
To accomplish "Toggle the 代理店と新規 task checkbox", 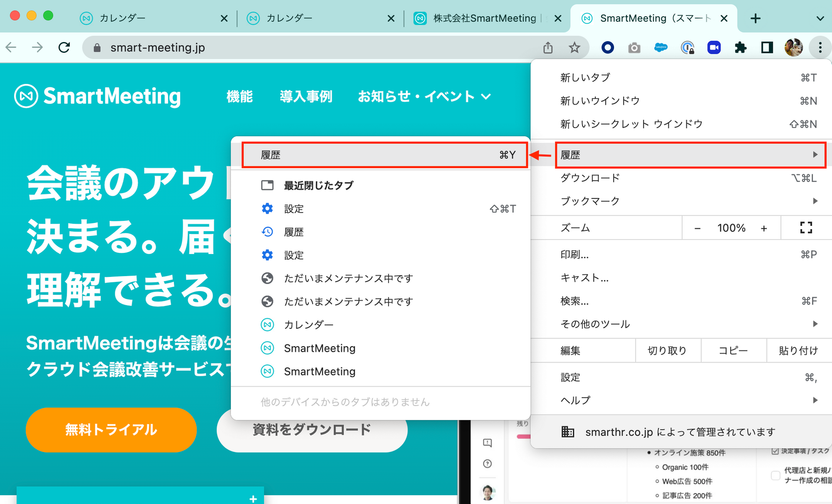I will tap(775, 475).
